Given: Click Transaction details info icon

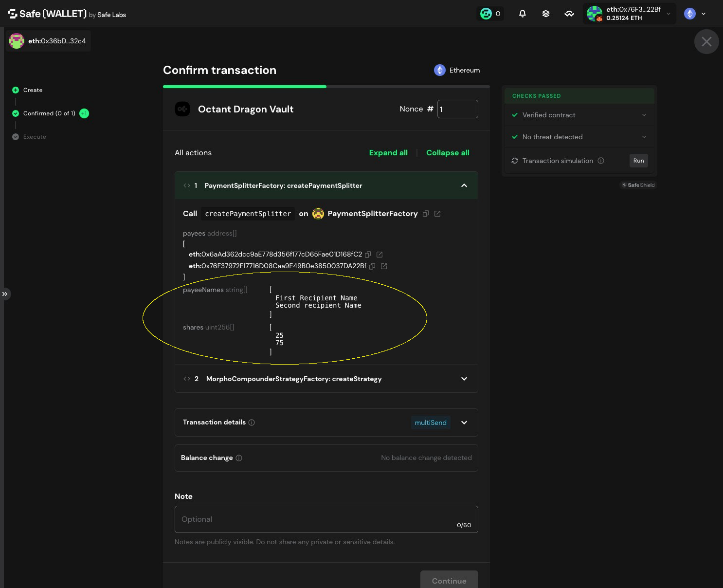Looking at the screenshot, I should [252, 423].
